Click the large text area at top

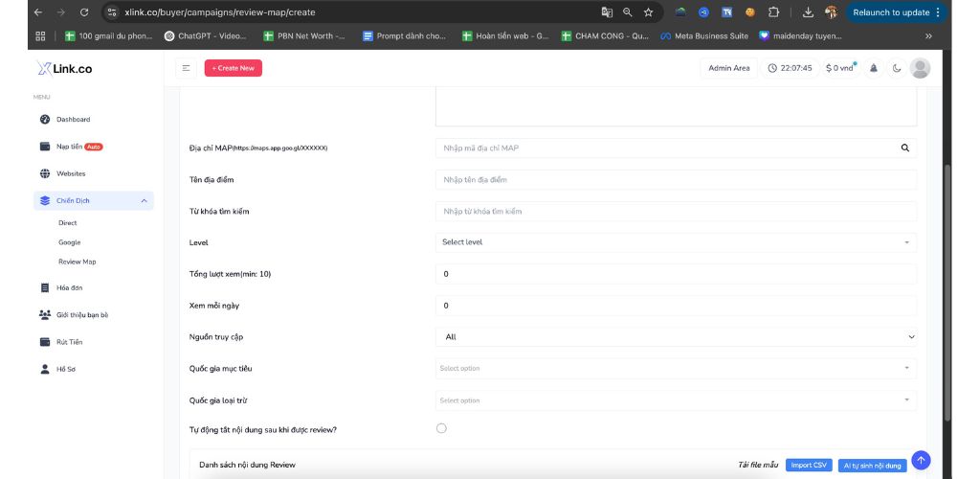pos(676,107)
